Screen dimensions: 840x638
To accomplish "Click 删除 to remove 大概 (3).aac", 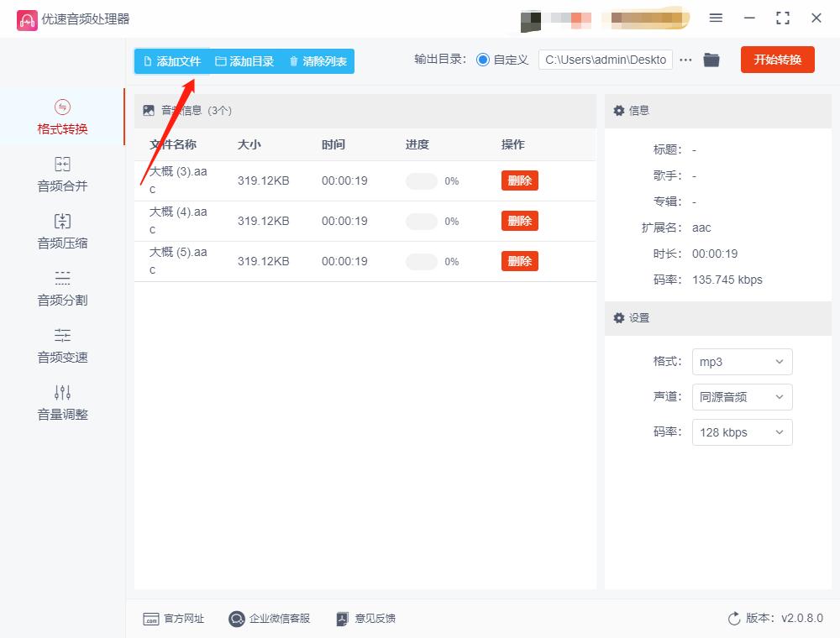I will [x=519, y=180].
